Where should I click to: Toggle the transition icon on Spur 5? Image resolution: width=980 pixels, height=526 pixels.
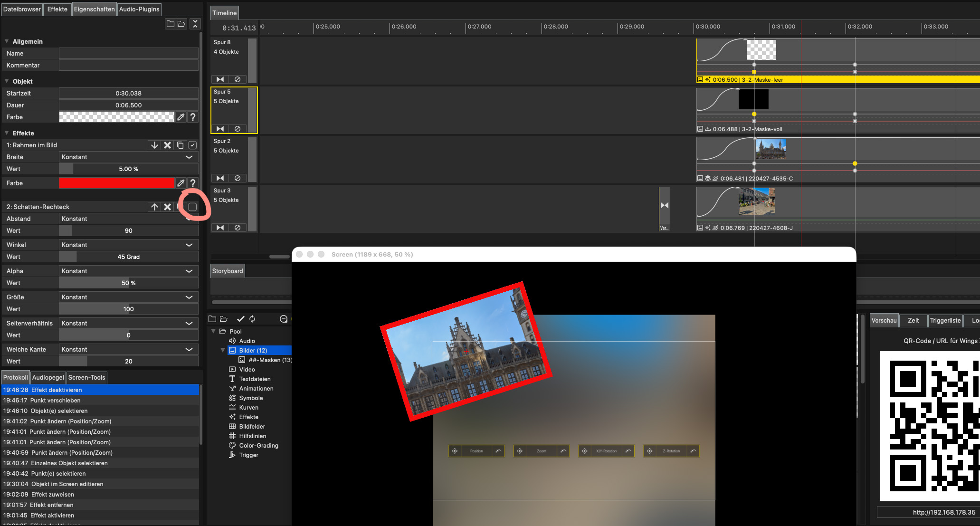tap(220, 129)
